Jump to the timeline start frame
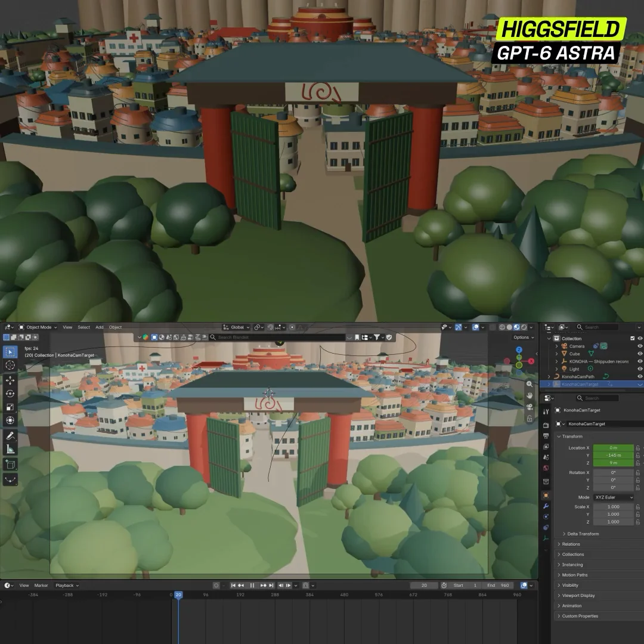 (233, 586)
